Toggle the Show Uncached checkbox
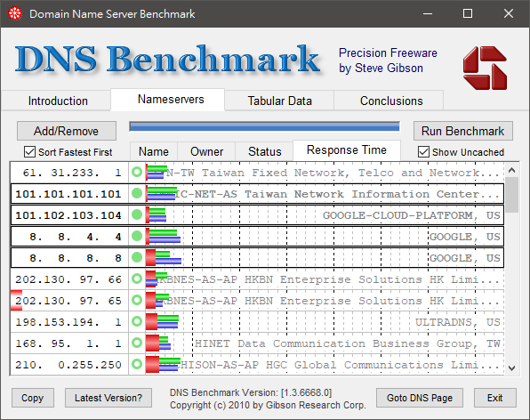The width and height of the screenshot is (530, 420). [x=423, y=152]
